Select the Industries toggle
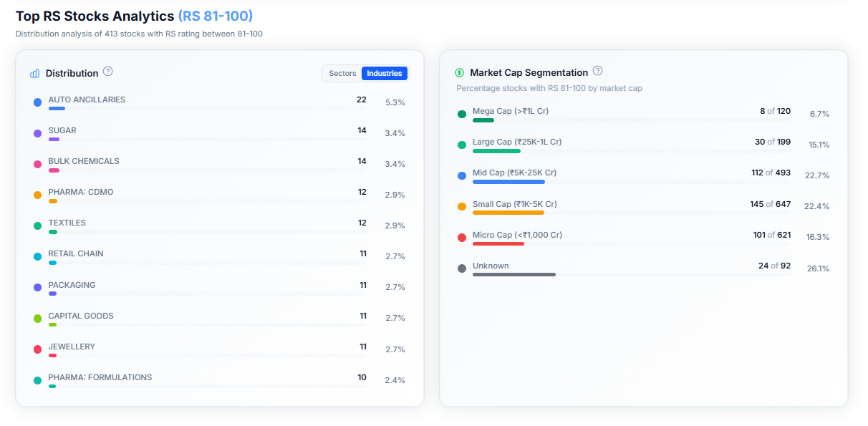The height and width of the screenshot is (426, 868). [385, 74]
